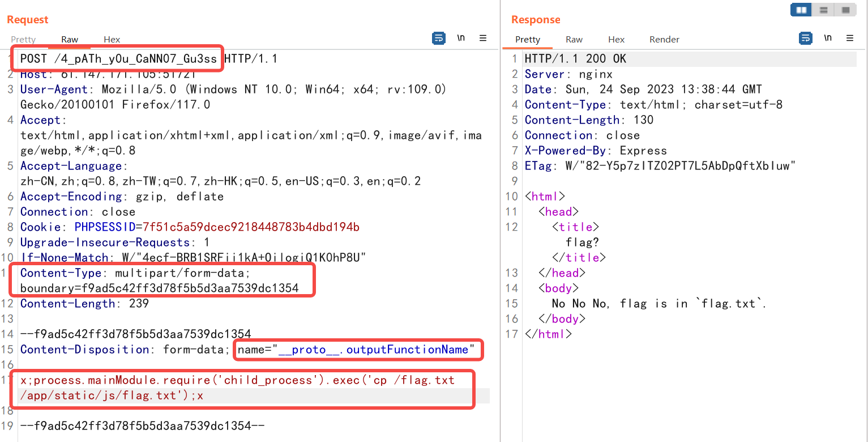Click the Content-Length: 239 header
Viewport: 868px width, 442px height.
[84, 304]
